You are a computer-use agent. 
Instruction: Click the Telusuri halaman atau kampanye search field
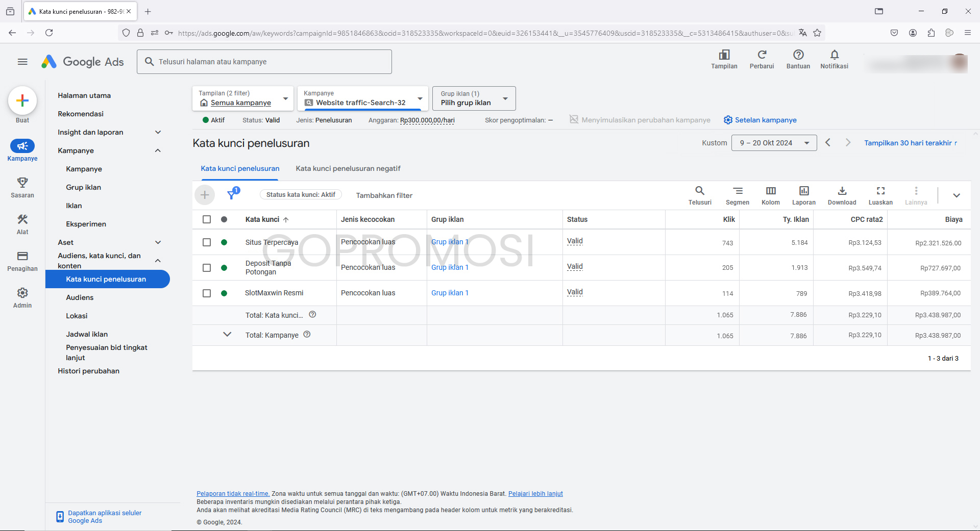[x=264, y=62]
